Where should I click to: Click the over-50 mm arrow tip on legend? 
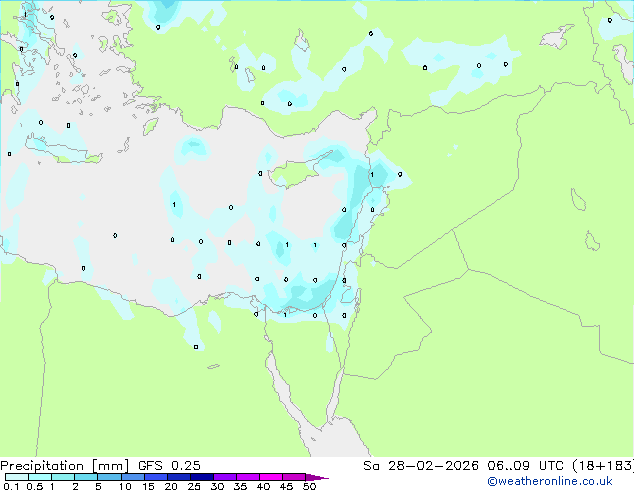pos(317,477)
